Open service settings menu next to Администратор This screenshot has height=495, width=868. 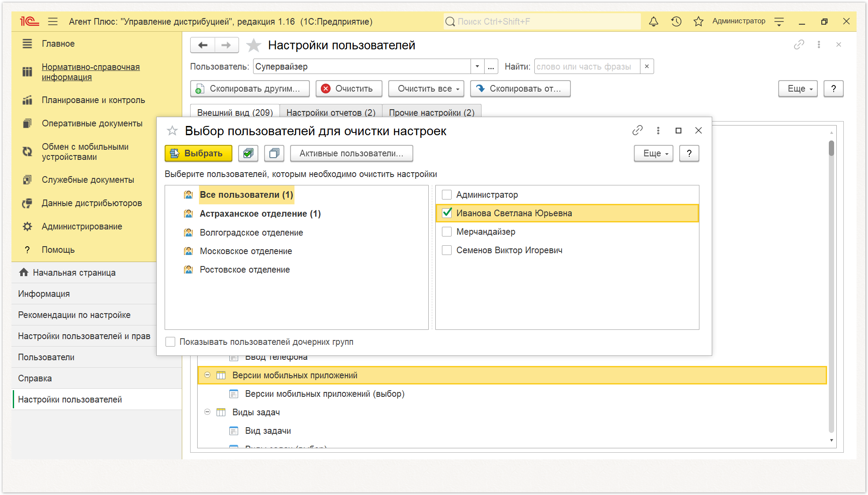(x=779, y=21)
